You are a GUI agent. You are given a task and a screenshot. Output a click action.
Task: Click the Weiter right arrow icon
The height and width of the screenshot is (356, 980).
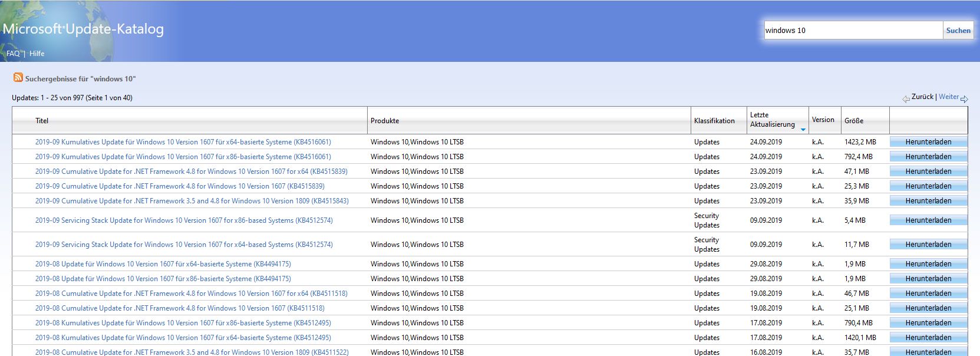click(964, 99)
